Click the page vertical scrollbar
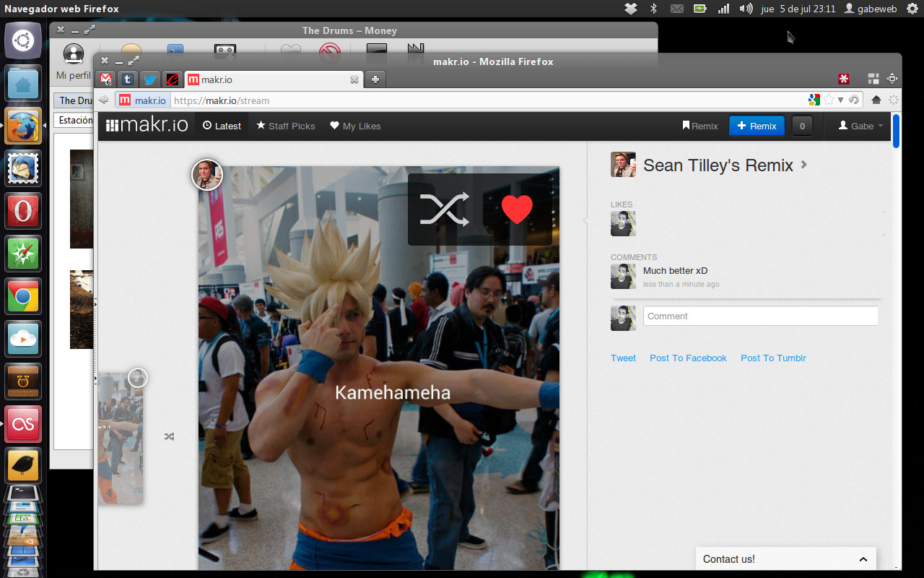Viewport: 924px width, 578px height. click(x=897, y=131)
